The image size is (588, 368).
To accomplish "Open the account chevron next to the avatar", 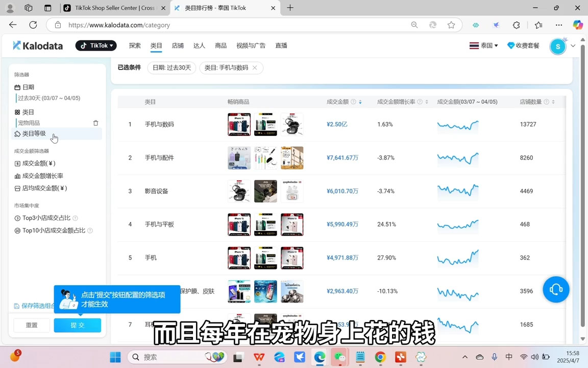I will [x=573, y=45].
